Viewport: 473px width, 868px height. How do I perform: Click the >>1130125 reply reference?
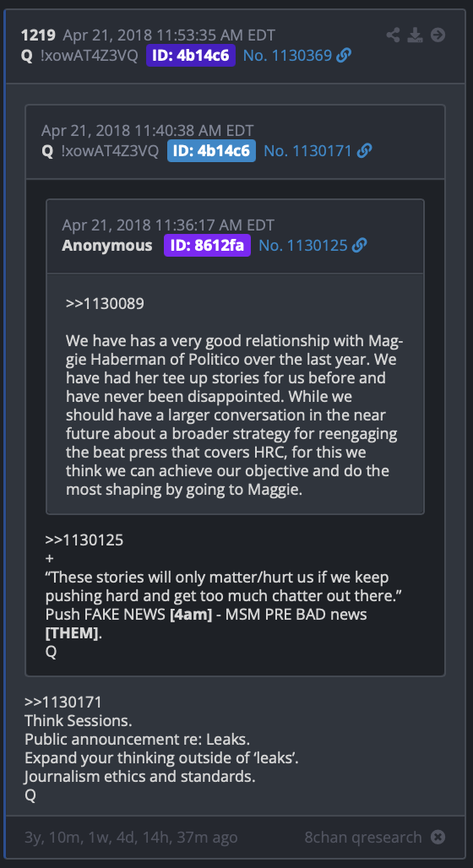[84, 540]
